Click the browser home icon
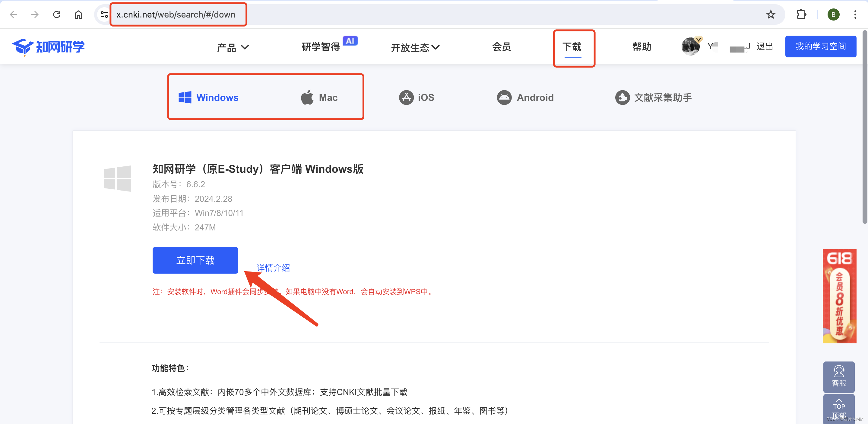Viewport: 868px width, 424px height. (x=78, y=14)
